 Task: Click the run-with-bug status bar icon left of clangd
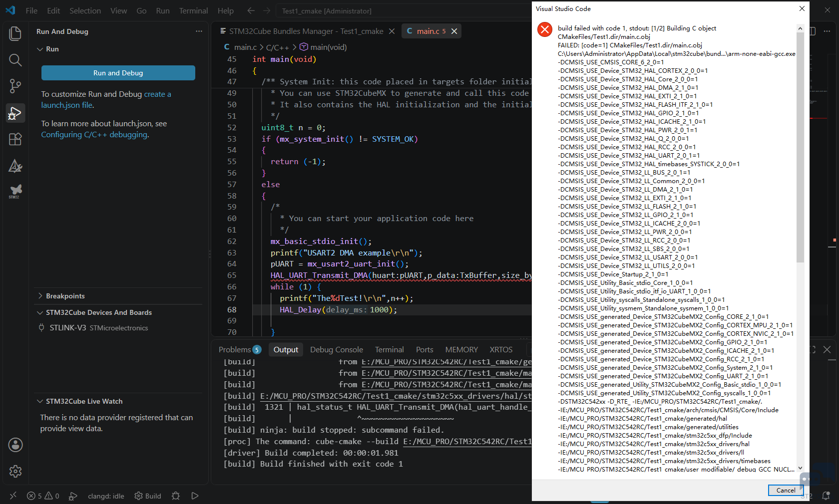pyautogui.click(x=73, y=496)
